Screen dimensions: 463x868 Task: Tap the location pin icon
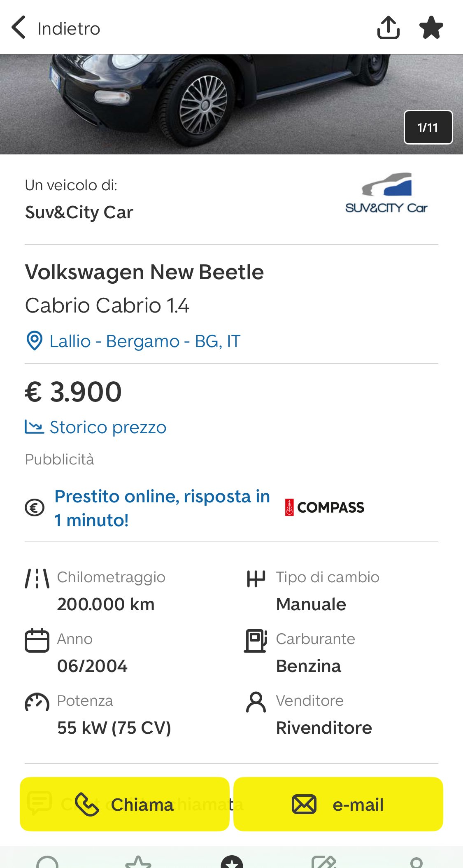point(35,341)
